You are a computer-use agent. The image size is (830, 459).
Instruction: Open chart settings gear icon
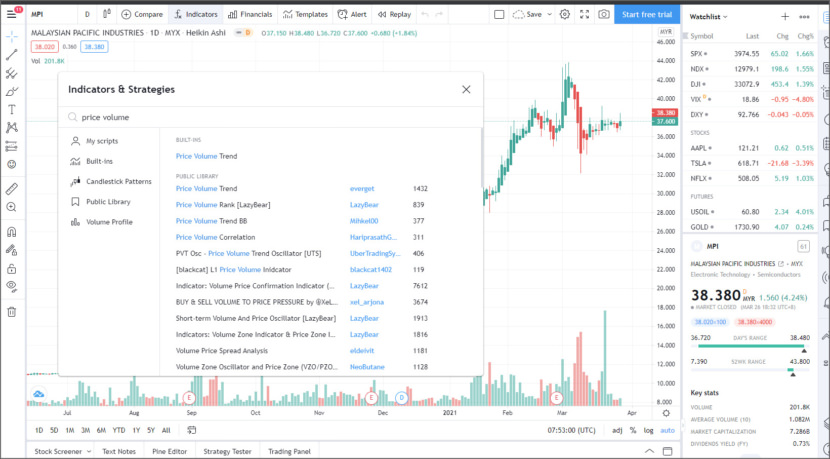click(565, 15)
